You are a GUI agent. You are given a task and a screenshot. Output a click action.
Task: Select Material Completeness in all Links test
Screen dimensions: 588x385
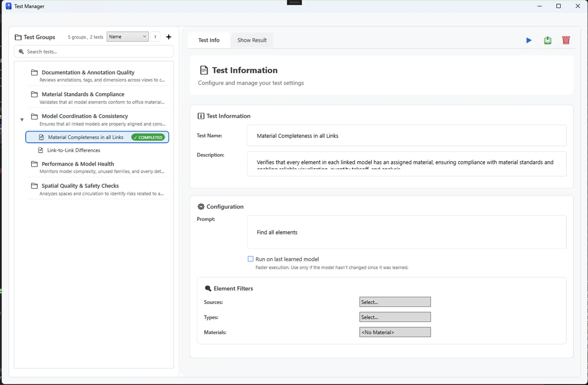(x=85, y=137)
